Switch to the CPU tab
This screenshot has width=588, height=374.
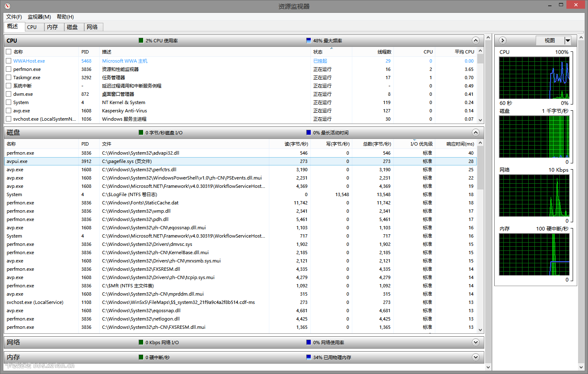tap(34, 27)
